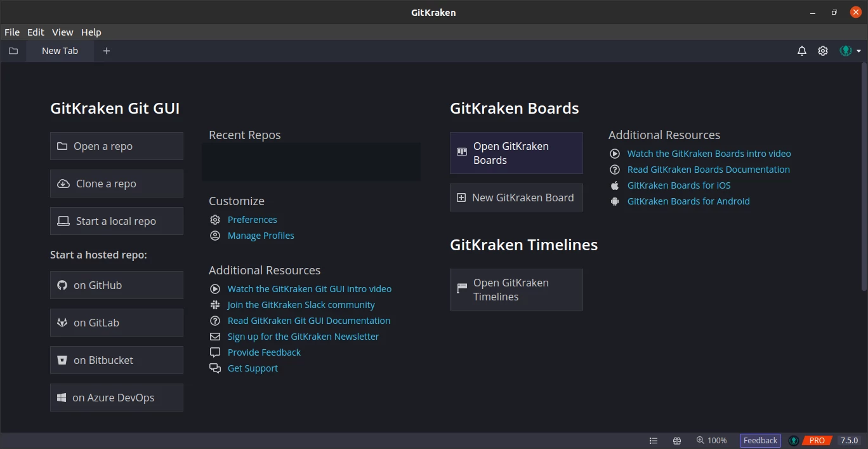Open the View menu
Image resolution: width=868 pixels, height=449 pixels.
[63, 32]
